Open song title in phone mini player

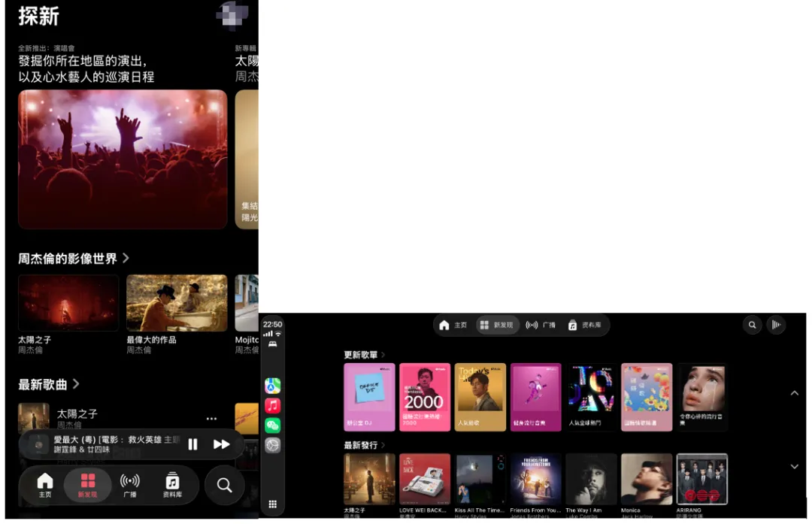tap(117, 440)
